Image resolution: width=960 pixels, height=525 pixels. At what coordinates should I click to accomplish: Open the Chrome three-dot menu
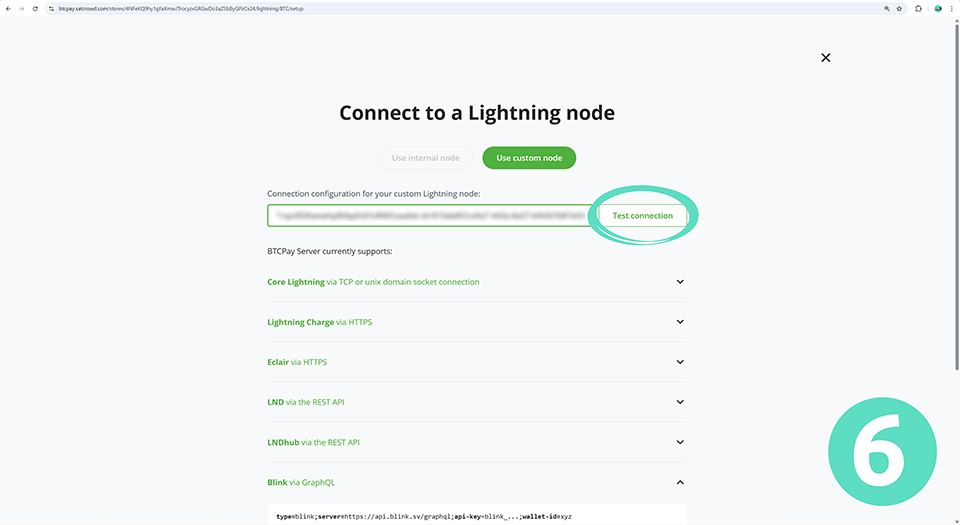(952, 8)
